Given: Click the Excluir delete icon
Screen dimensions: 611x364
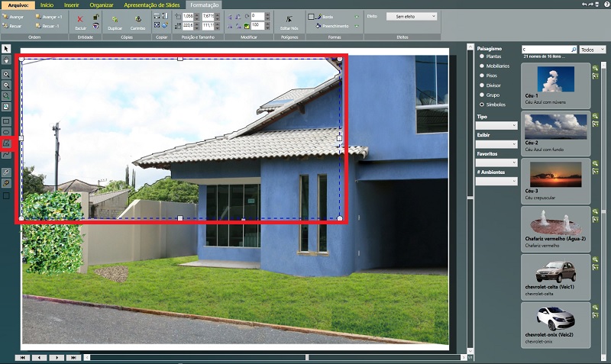Looking at the screenshot, I should point(80,19).
